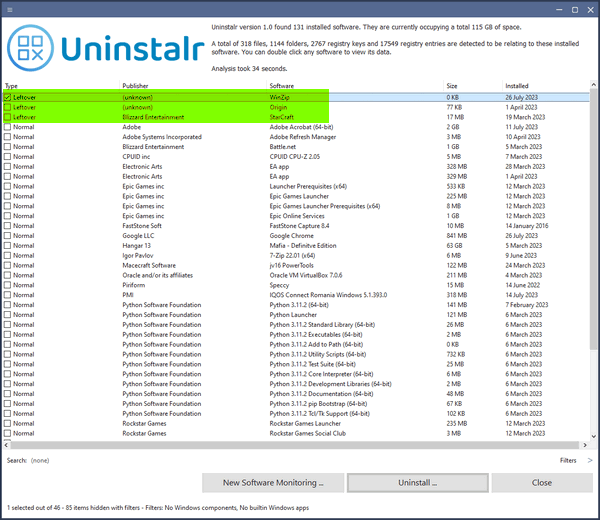Viewport: 600px width, 520px height.
Task: Select the jv16 PowerTools entry
Action: click(x=291, y=266)
